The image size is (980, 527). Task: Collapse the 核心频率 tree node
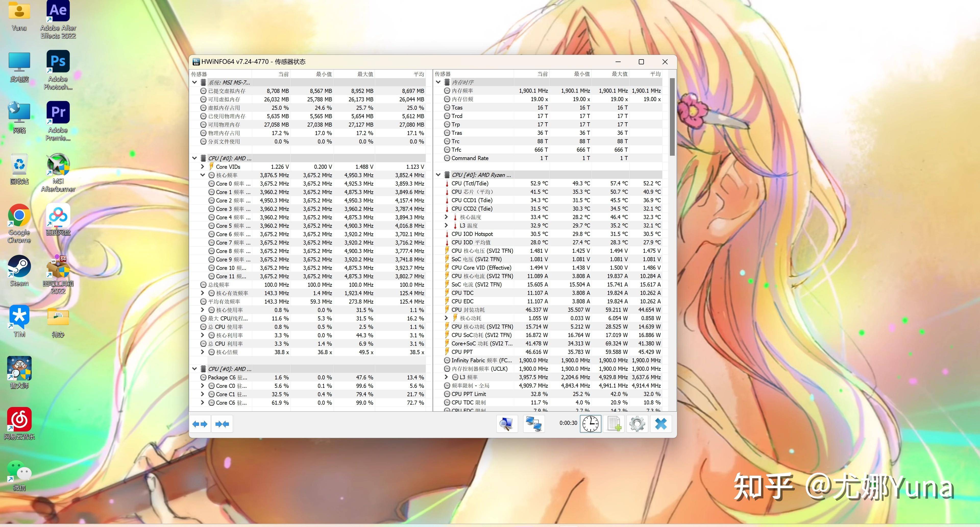coord(203,175)
